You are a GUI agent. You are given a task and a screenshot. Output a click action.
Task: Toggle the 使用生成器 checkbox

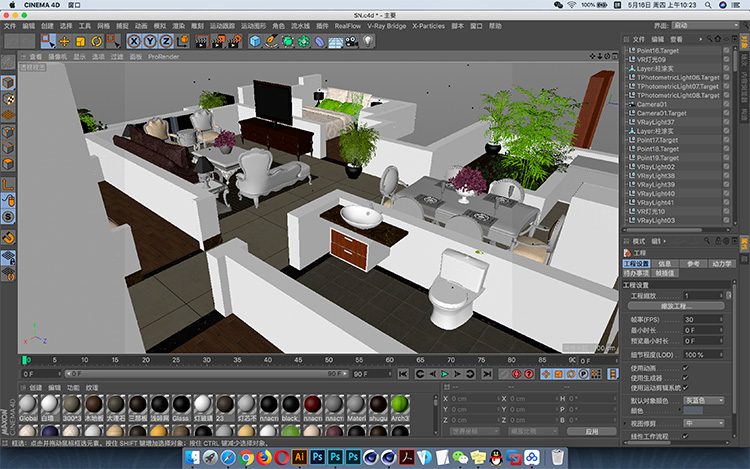coord(685,378)
